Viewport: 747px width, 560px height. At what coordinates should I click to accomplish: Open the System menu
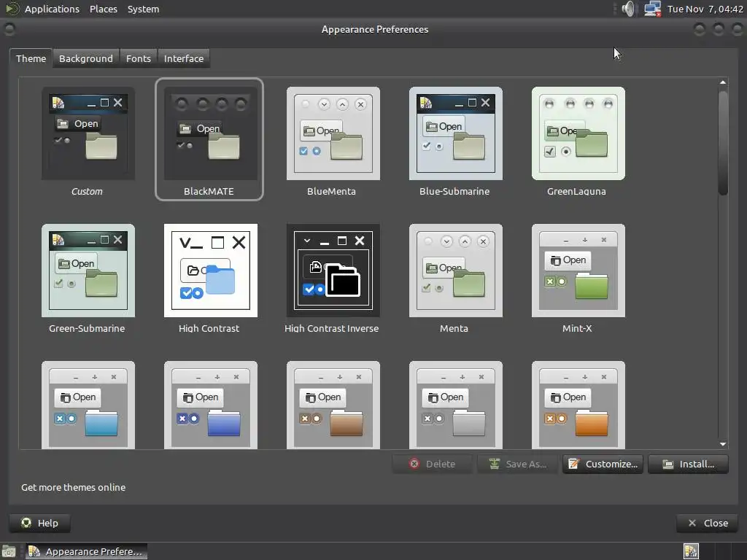click(x=143, y=9)
